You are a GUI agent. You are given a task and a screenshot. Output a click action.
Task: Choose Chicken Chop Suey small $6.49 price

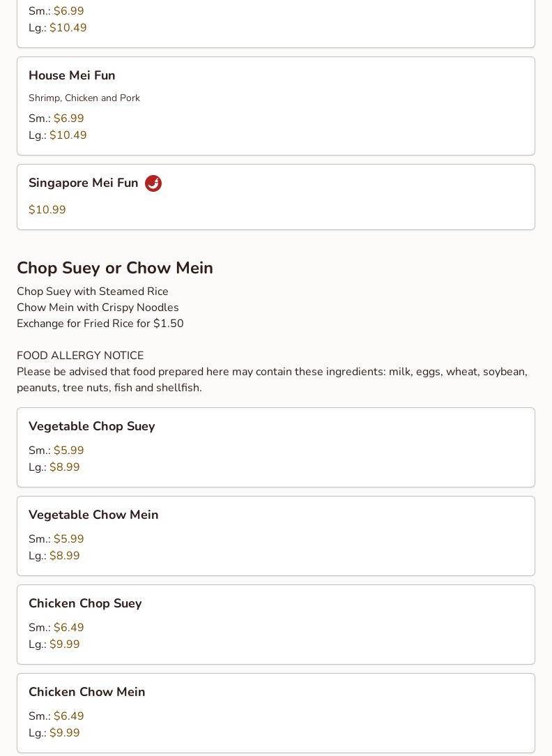68,628
